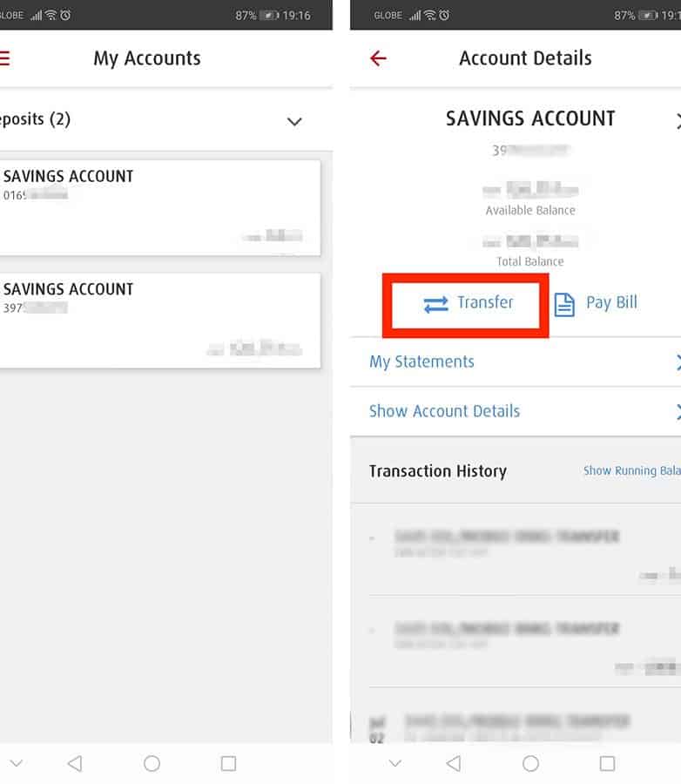Collapse the Deposits (2) section chevron

tap(294, 121)
